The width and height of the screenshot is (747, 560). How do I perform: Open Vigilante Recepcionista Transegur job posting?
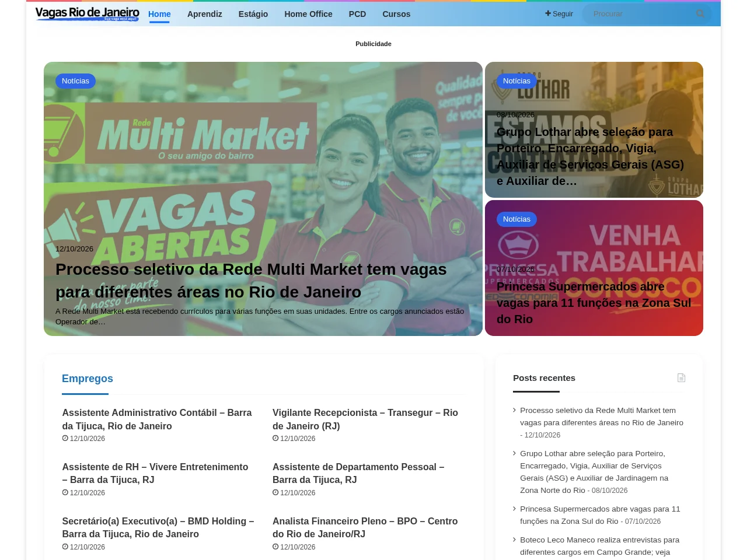[x=365, y=419]
